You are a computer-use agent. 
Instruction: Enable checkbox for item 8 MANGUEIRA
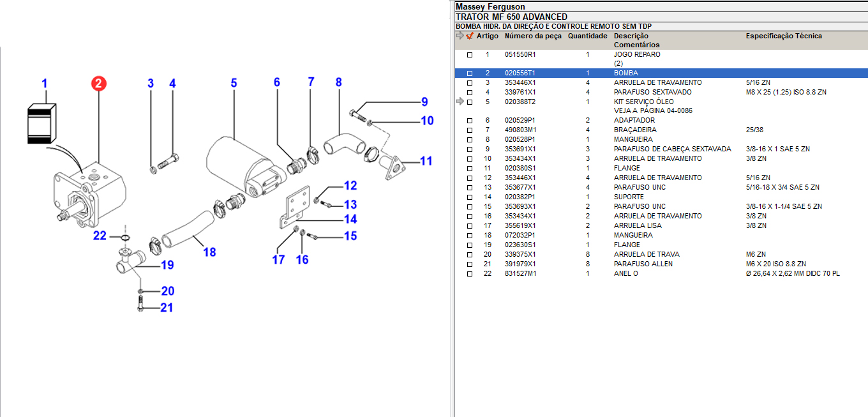(470, 140)
